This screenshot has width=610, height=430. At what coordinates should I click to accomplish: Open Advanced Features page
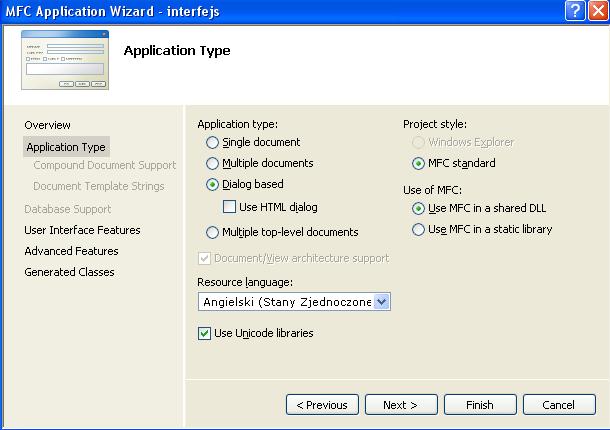[71, 251]
